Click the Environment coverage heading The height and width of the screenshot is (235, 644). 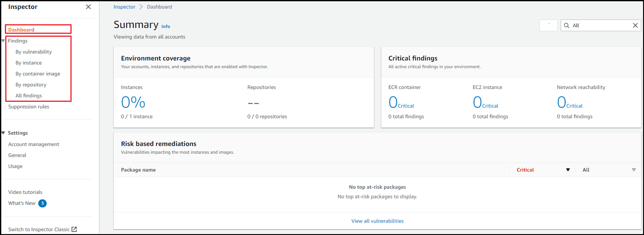click(156, 58)
